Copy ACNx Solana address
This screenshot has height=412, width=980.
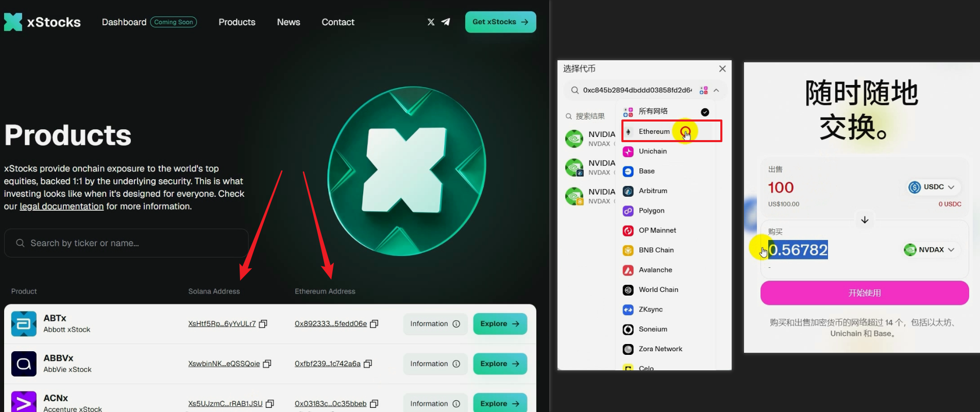pos(270,404)
